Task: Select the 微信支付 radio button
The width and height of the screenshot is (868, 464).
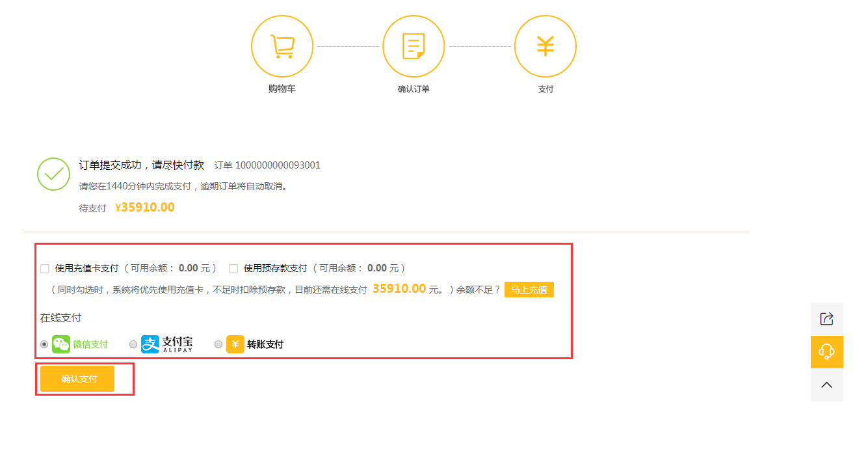Action: pos(44,344)
